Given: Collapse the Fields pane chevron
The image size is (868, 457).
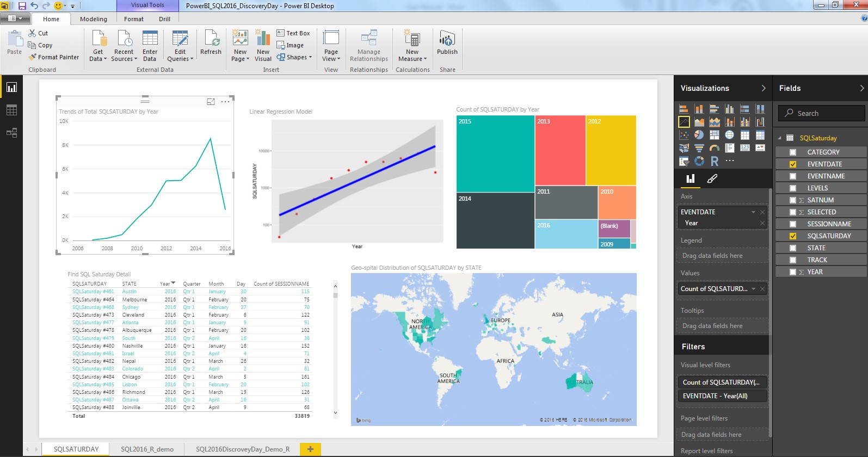Looking at the screenshot, I should [x=862, y=88].
